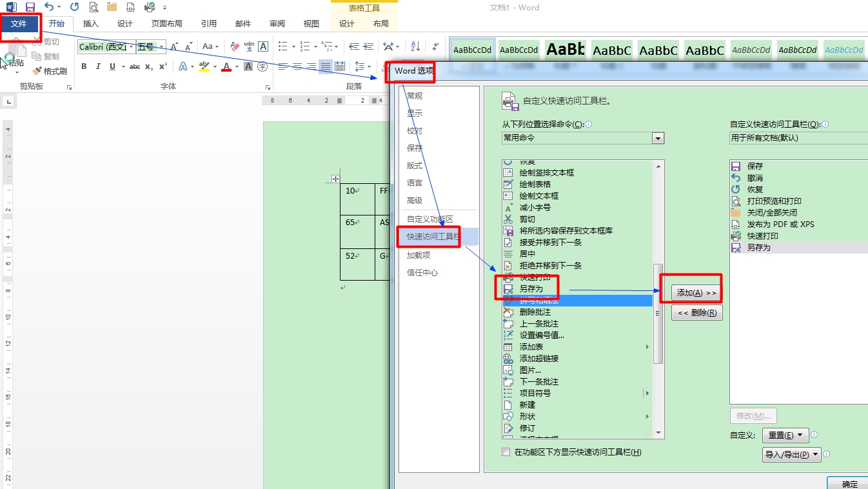Image resolution: width=868 pixels, height=489 pixels.
Task: Select the Format Painter (格式刷) tool
Action: coord(49,71)
